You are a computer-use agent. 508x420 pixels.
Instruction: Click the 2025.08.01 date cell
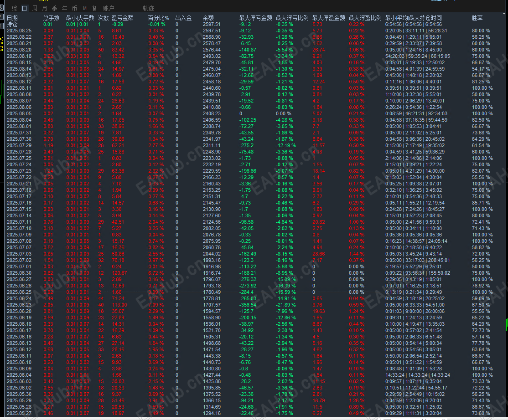coord(19,127)
